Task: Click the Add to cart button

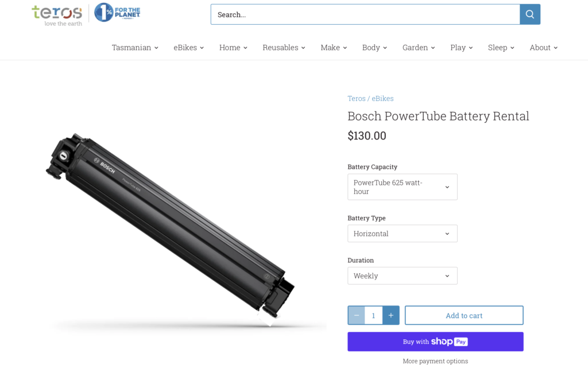Action: pos(464,315)
